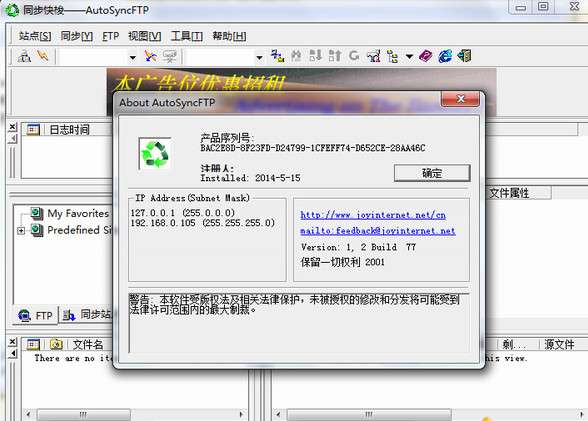Click the green recycle AutoSyncFTP logo
Viewport: 588px width, 421px height.
click(155, 154)
